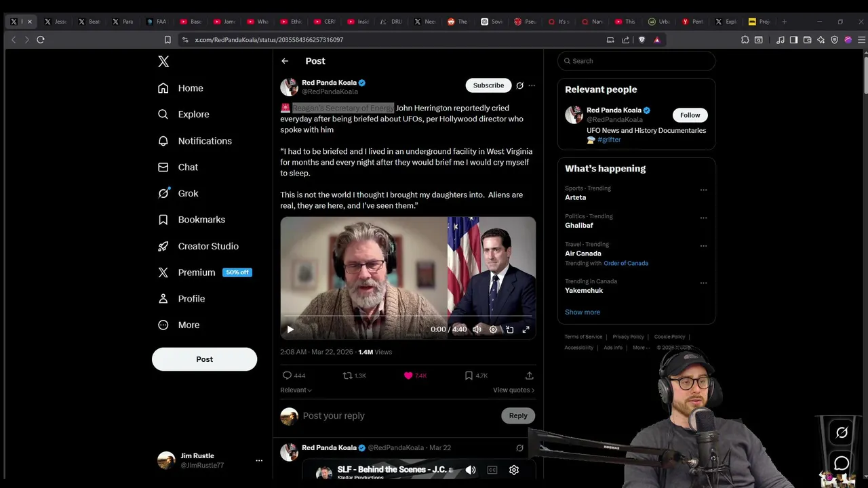Image resolution: width=868 pixels, height=488 pixels.
Task: Click the large Post button
Action: click(x=204, y=359)
